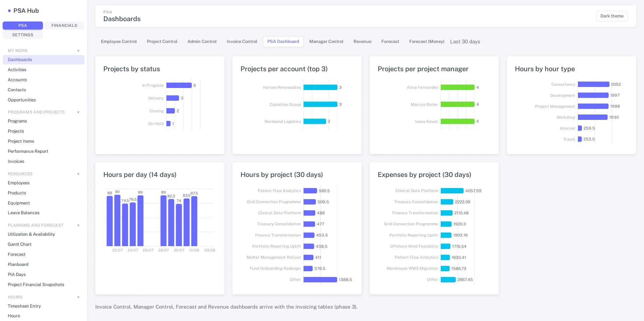Open the Forecast dashboard tab
This screenshot has height=321, width=644.
pos(390,42)
